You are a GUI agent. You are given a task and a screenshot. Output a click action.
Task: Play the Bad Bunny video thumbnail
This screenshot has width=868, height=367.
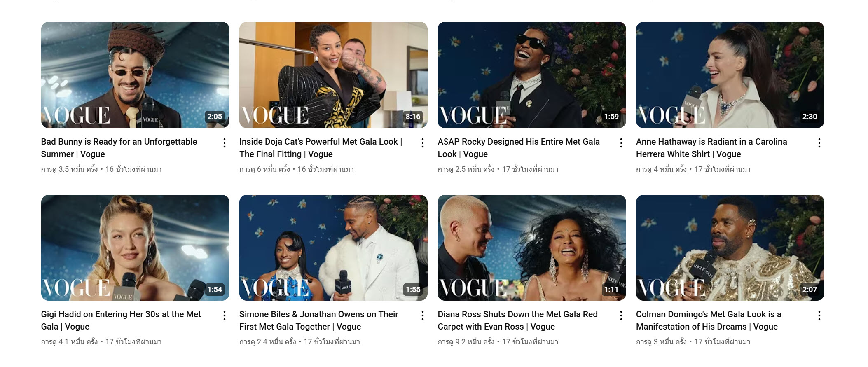point(135,75)
